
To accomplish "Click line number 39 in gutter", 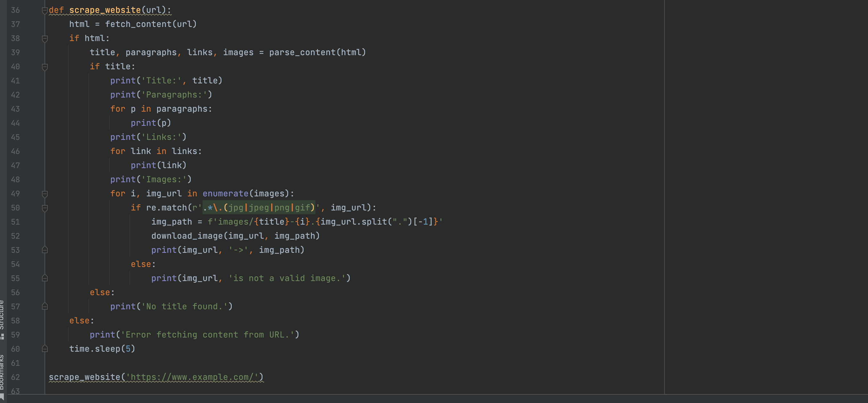I will [15, 53].
